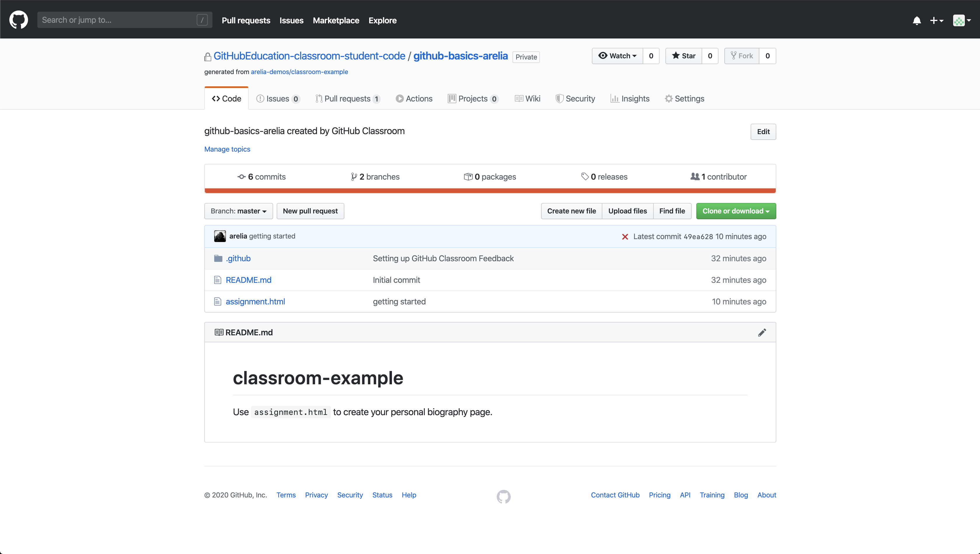Click the New pull request button

coord(310,211)
